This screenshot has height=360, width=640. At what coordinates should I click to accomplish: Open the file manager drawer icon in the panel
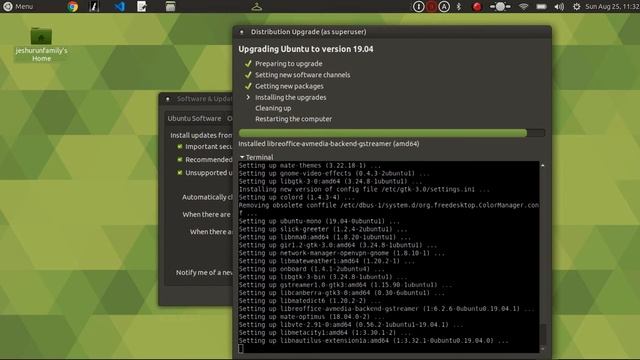tap(170, 7)
